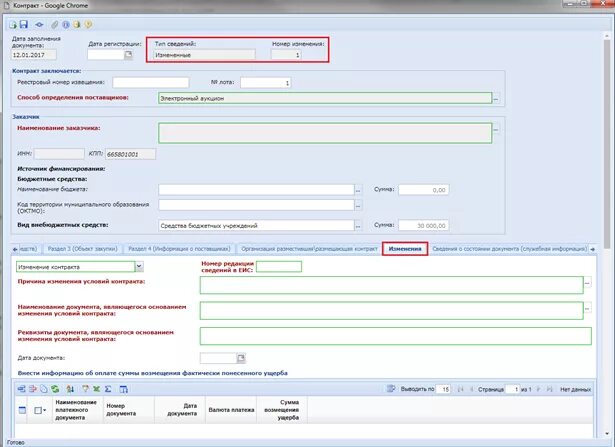Click the blue diamond-shaped icon in the top toolbar
Image resolution: width=615 pixels, height=447 pixels.
[39, 25]
